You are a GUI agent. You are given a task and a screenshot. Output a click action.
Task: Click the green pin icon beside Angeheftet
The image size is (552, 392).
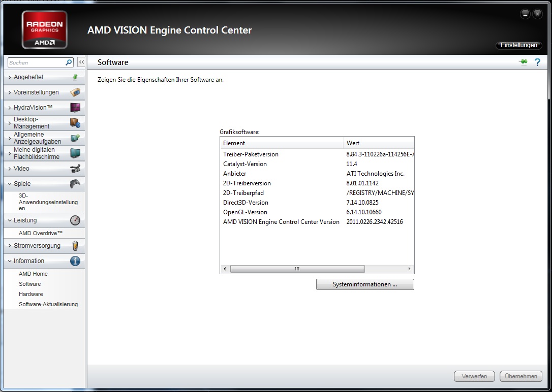point(75,77)
